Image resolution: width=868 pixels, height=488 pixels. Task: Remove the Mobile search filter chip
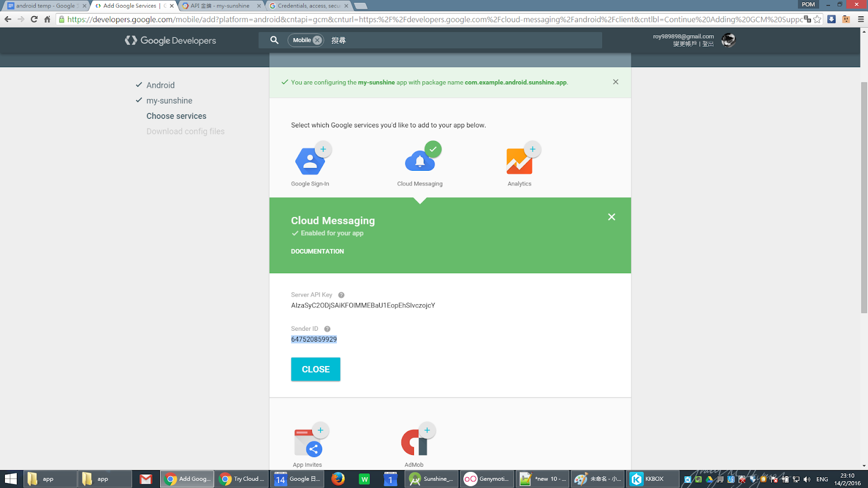coord(317,40)
